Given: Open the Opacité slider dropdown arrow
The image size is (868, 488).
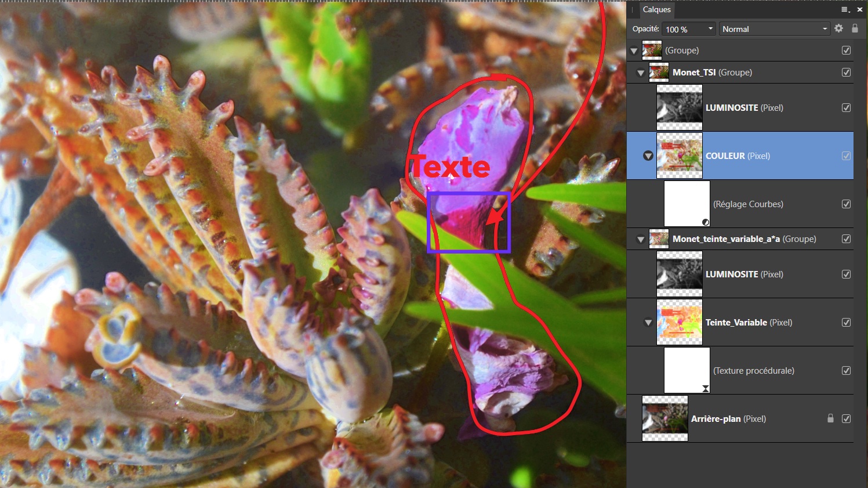Looking at the screenshot, I should click(x=710, y=29).
